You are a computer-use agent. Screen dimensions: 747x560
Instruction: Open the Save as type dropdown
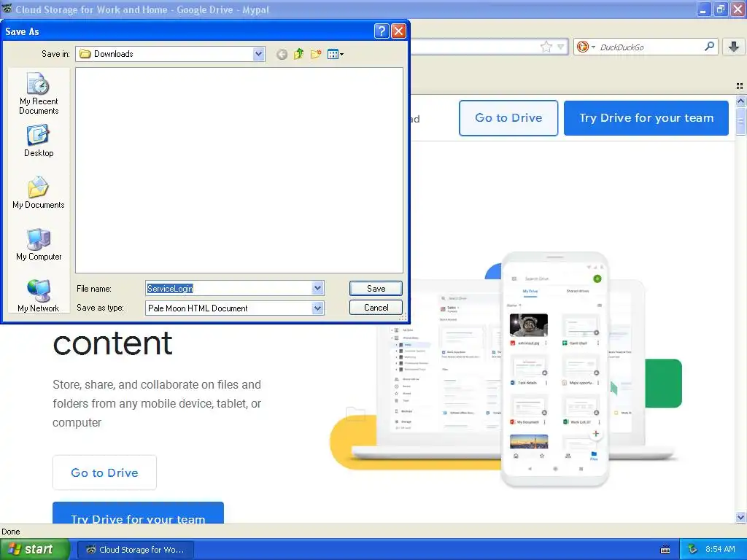pyautogui.click(x=318, y=308)
